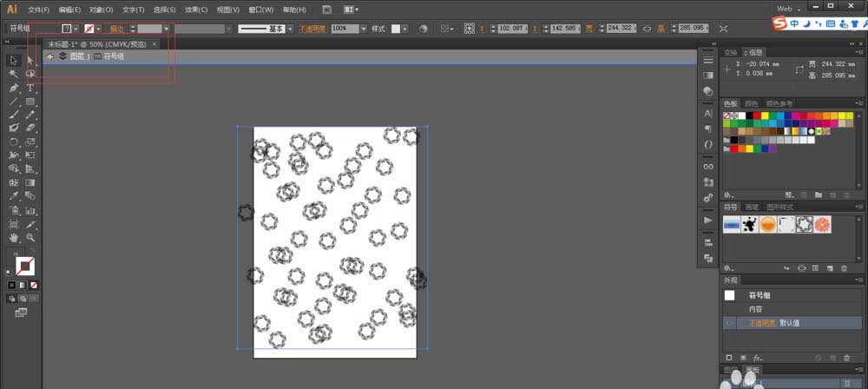The image size is (868, 389).
Task: Click the X coordinate input field
Action: [x=512, y=29]
